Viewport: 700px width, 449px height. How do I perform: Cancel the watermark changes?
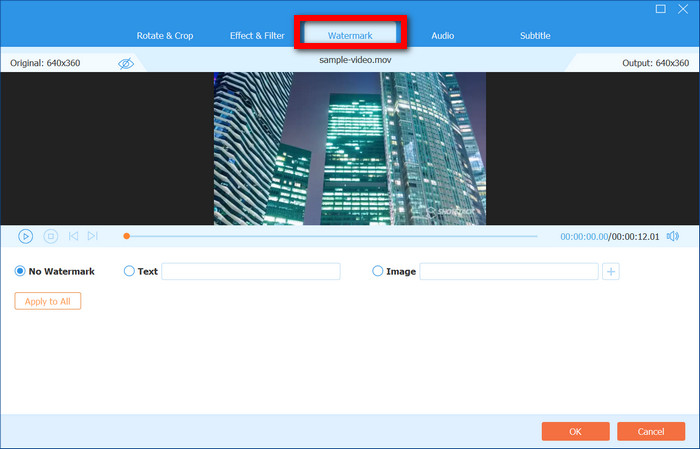pos(651,431)
